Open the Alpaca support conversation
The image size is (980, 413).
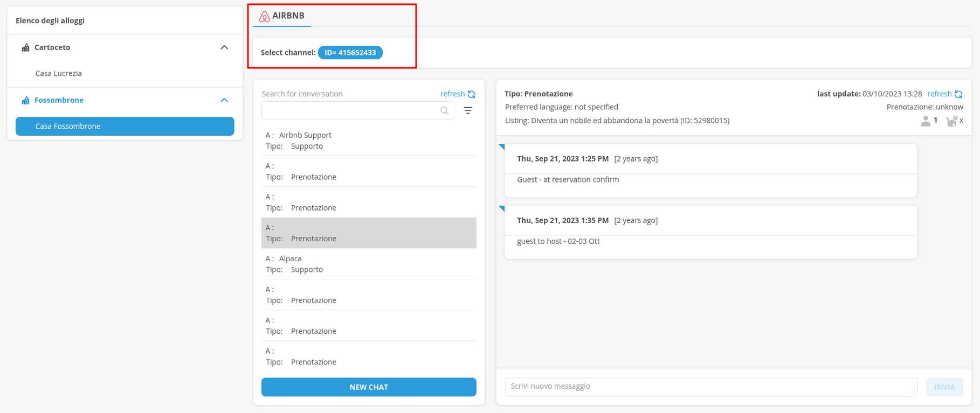click(369, 264)
